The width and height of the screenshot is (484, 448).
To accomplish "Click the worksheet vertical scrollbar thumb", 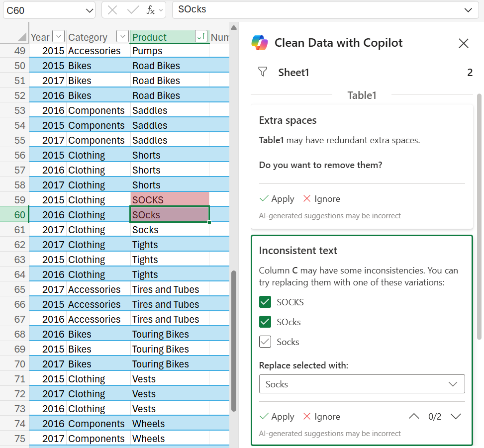I will 234,341.
